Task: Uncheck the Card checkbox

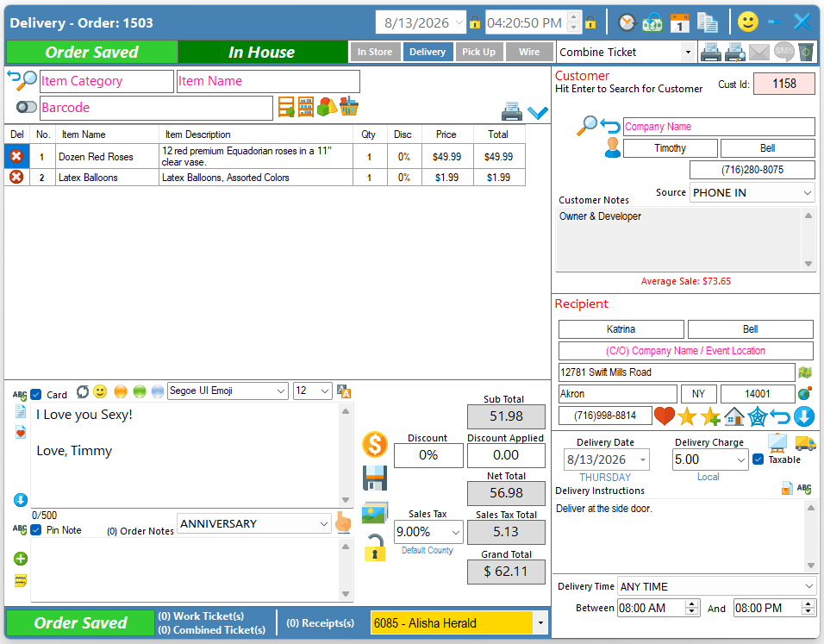Action: [x=35, y=394]
